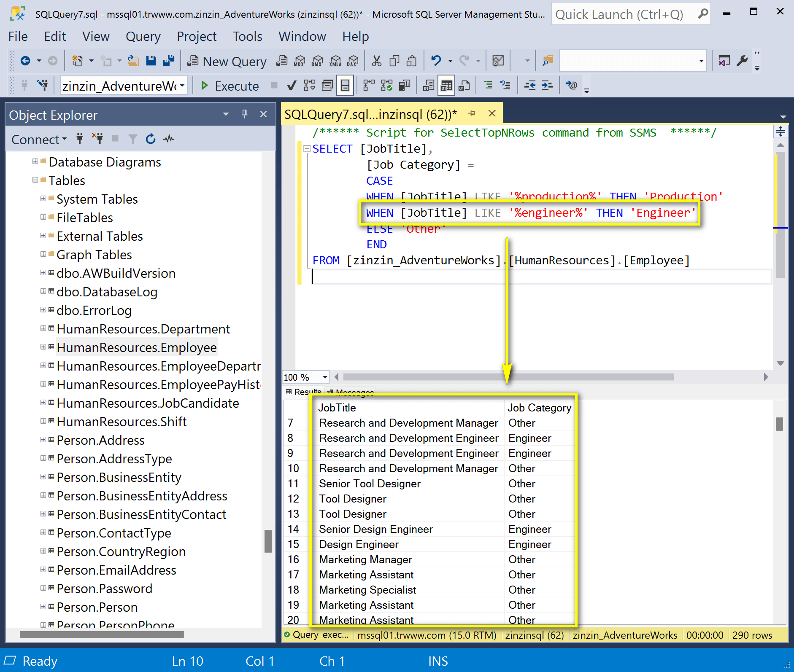Close the SQLQuery7.sql tab

492,113
